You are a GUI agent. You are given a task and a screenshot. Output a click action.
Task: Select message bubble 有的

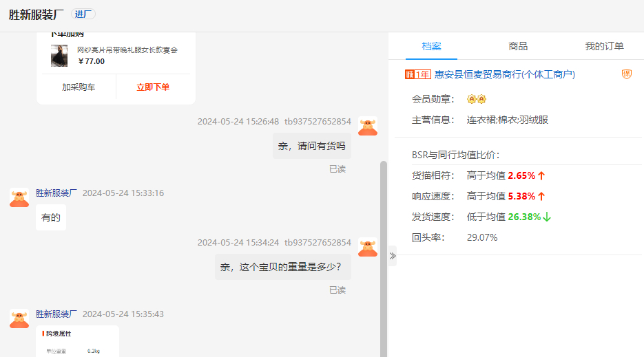coord(51,217)
